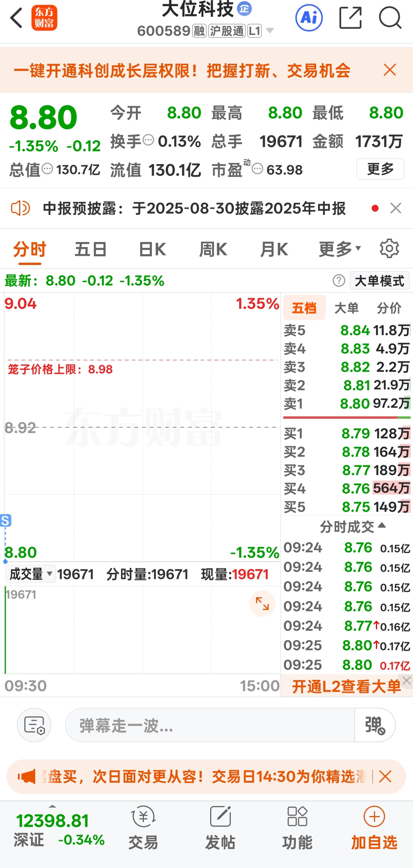Open the barrage list settings icon
Screen dimensions: 413x868
tap(34, 725)
